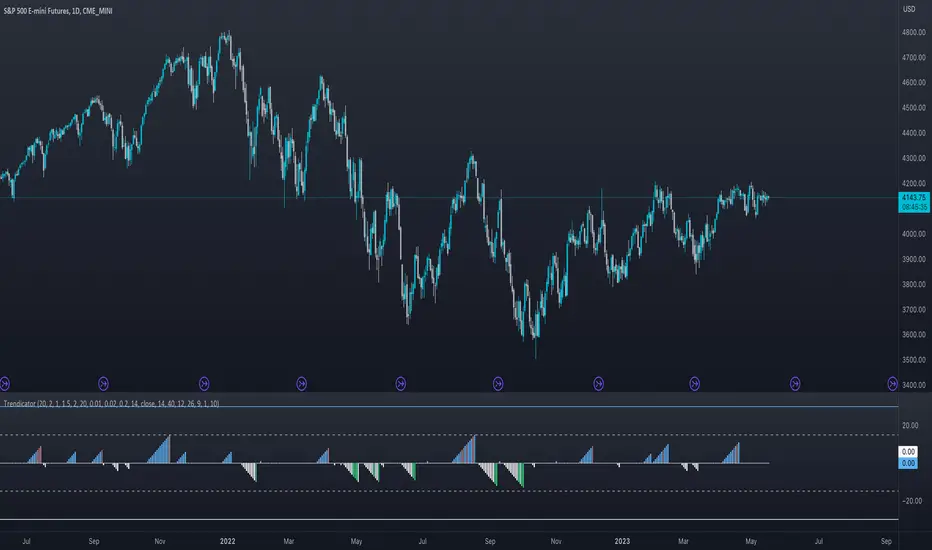The width and height of the screenshot is (932, 550).
Task: Click the 3800.00 price axis label
Action: [x=914, y=285]
